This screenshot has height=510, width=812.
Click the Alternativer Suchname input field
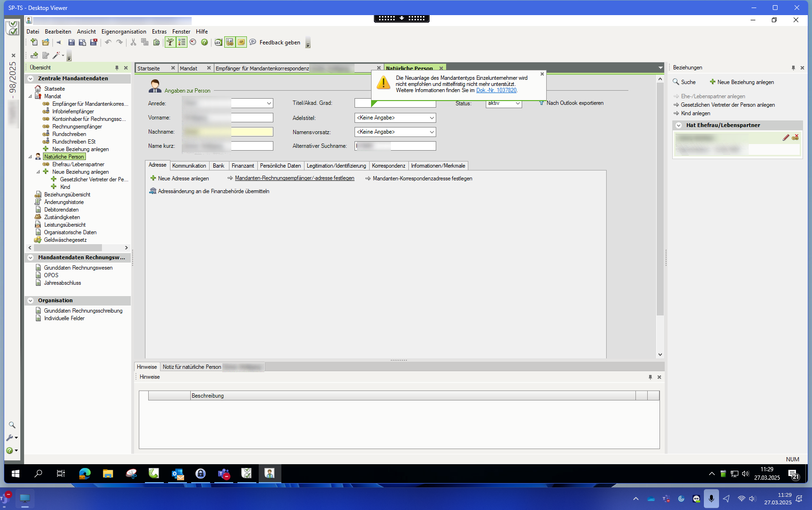tap(395, 146)
